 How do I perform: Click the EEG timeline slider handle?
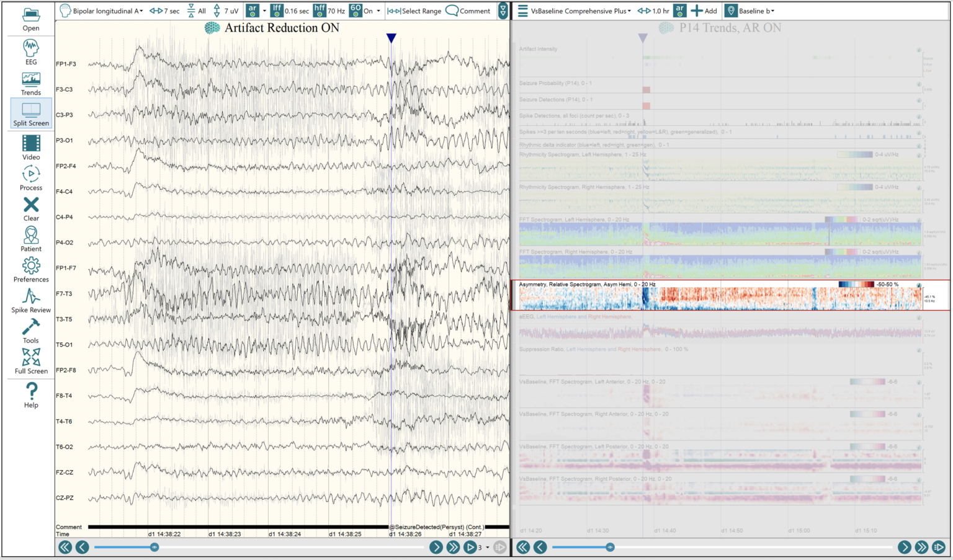point(154,547)
